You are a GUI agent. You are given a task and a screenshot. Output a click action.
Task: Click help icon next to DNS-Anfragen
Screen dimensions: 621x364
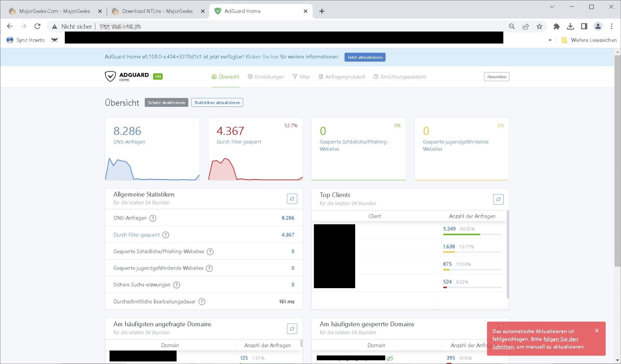153,218
